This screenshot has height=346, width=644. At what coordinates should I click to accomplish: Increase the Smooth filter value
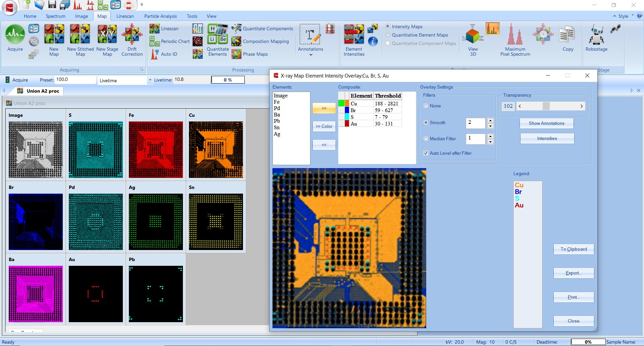tap(490, 120)
